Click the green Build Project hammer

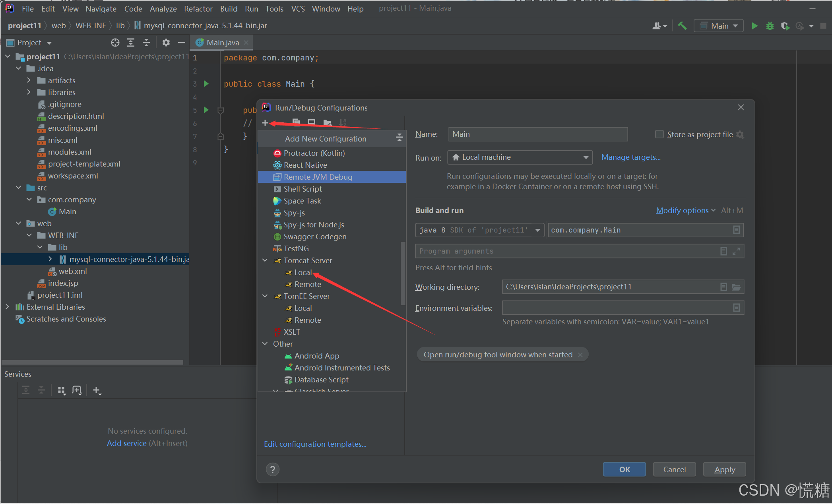coord(682,26)
